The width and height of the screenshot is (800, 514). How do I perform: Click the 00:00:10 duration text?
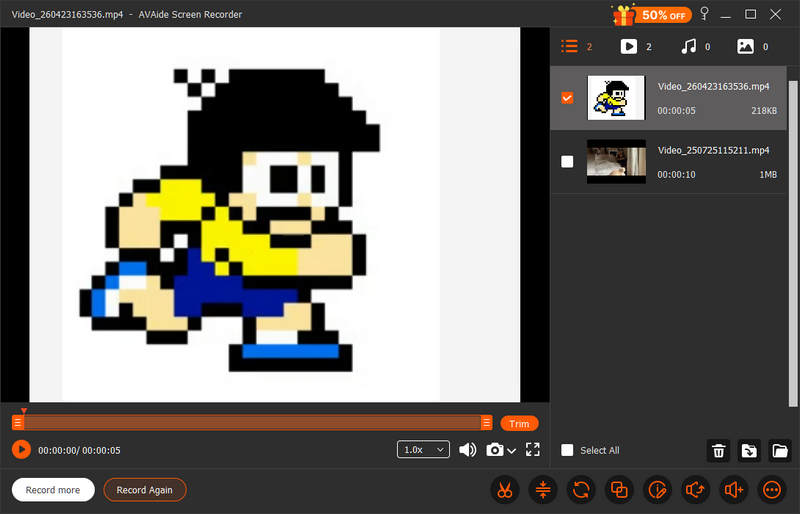click(676, 175)
